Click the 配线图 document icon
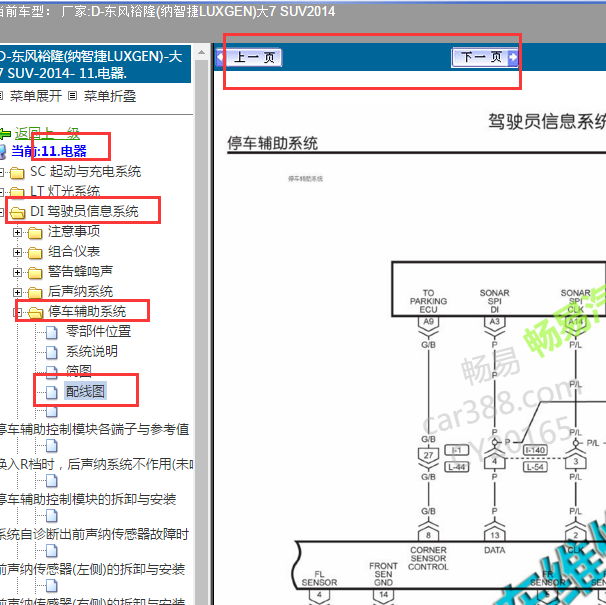This screenshot has width=606, height=605. pyautogui.click(x=51, y=392)
